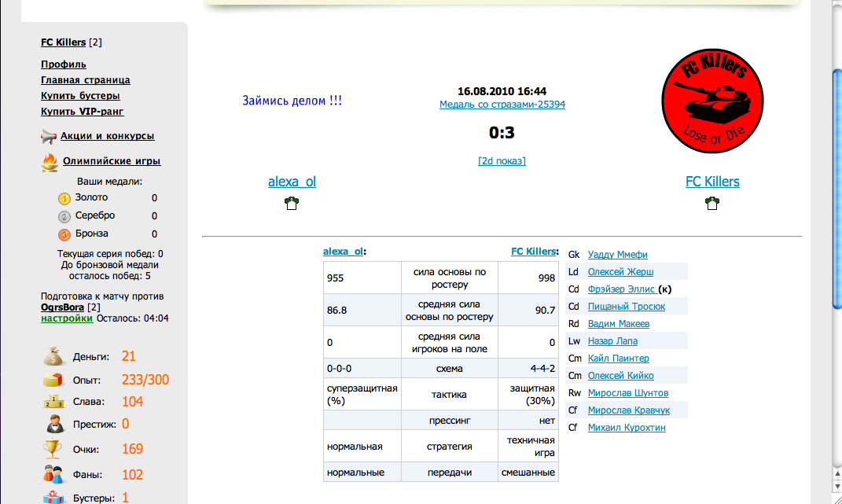Open the alexa_ol team name link
Image resolution: width=842 pixels, height=504 pixels.
pos(292,182)
